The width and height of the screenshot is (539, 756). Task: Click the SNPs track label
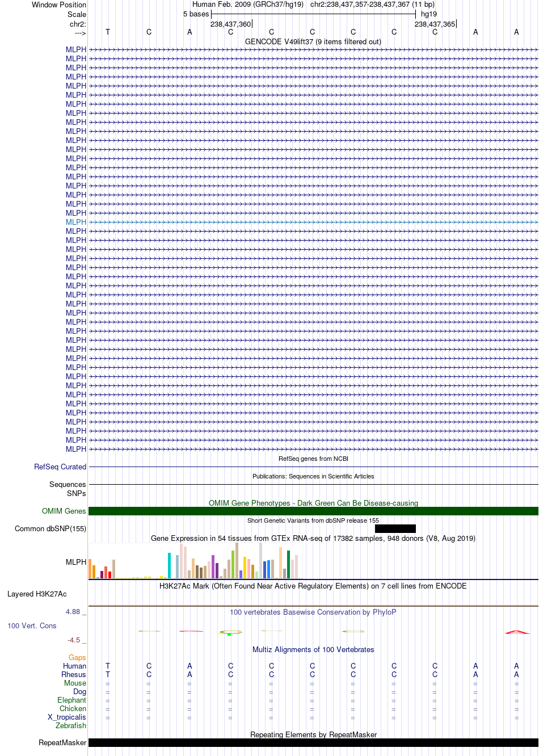(x=77, y=494)
